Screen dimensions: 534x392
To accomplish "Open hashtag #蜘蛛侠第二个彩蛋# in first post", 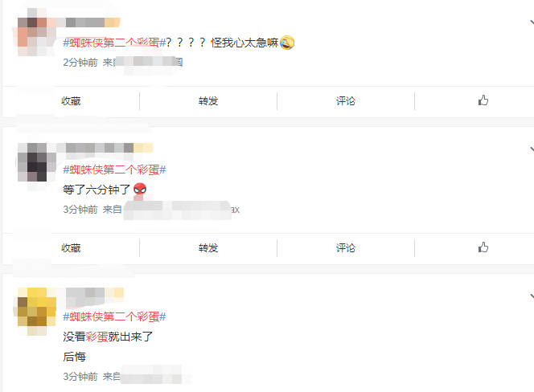I will (114, 43).
